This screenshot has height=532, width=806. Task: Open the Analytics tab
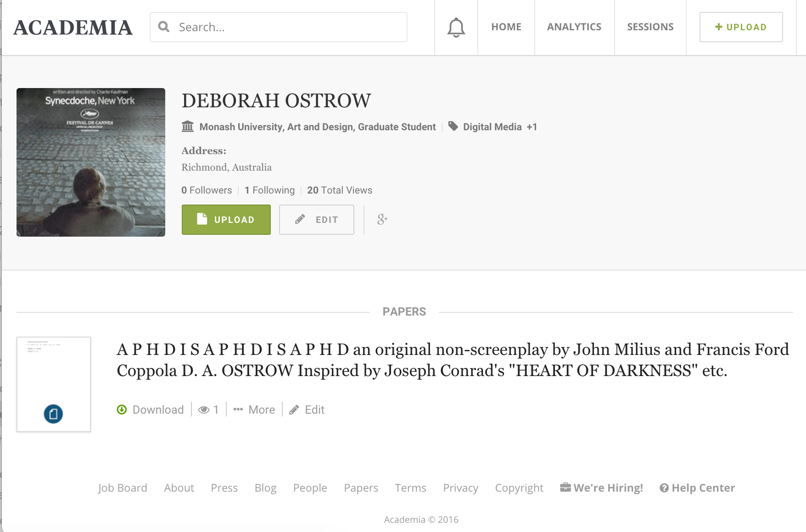click(x=574, y=27)
